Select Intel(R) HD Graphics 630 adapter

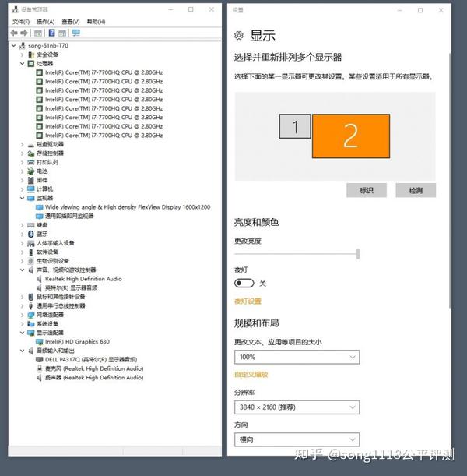pyautogui.click(x=77, y=341)
